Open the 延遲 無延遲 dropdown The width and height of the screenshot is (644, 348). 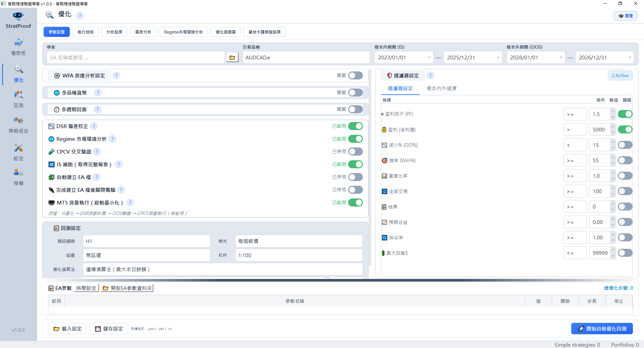[x=147, y=255]
